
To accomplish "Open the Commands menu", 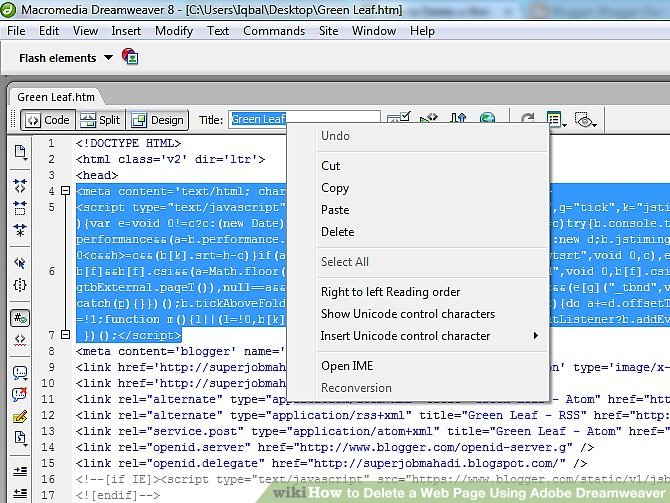I will click(x=273, y=31).
